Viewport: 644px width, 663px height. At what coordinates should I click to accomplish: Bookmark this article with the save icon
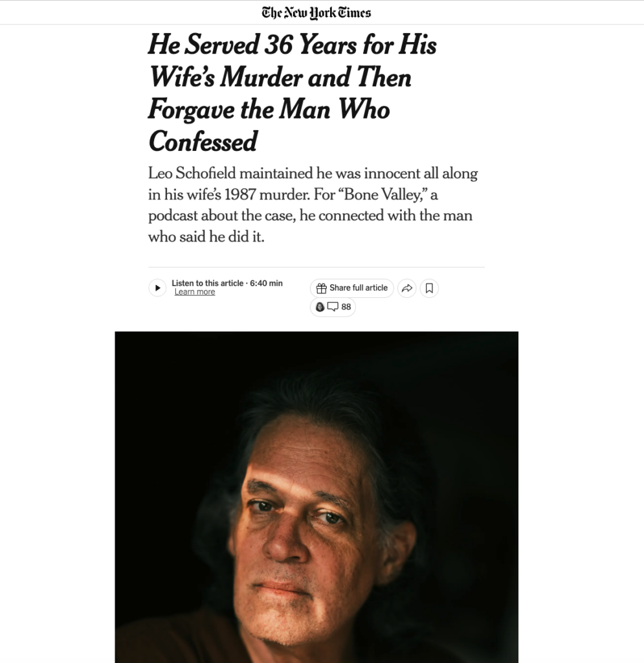[429, 288]
